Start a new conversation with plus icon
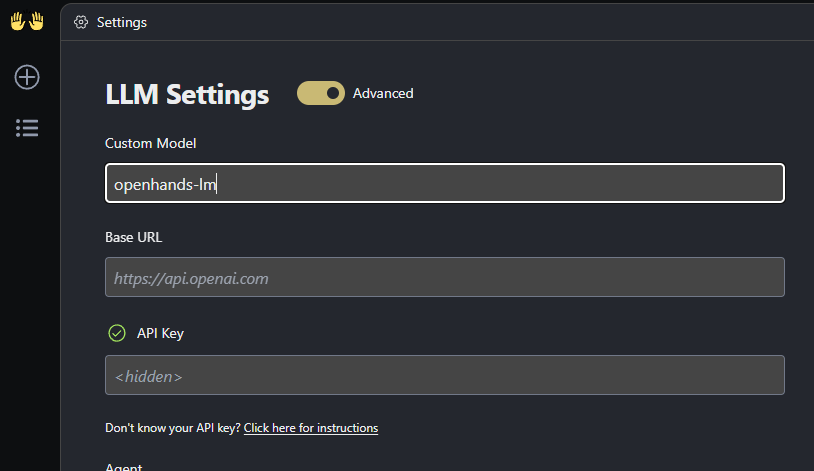The height and width of the screenshot is (471, 814). coord(27,77)
